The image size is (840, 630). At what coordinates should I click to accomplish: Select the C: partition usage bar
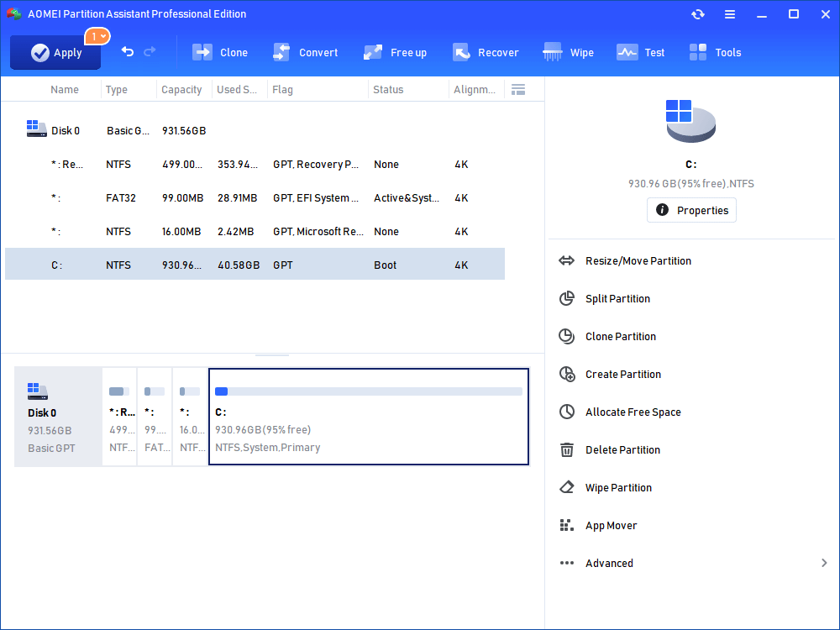click(x=369, y=391)
